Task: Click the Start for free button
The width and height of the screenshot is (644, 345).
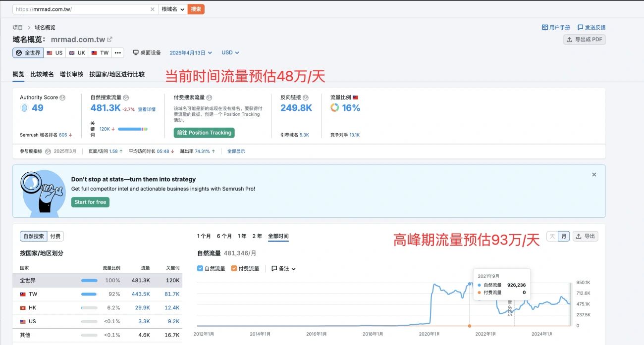Action: coord(90,202)
